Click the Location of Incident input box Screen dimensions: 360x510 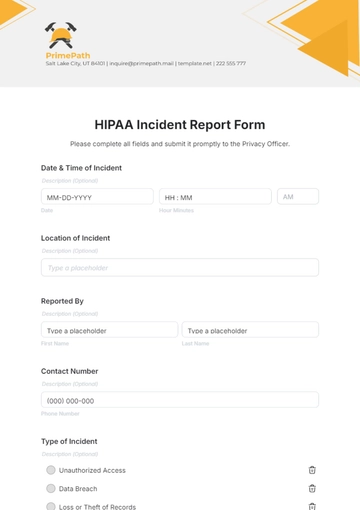pos(180,267)
